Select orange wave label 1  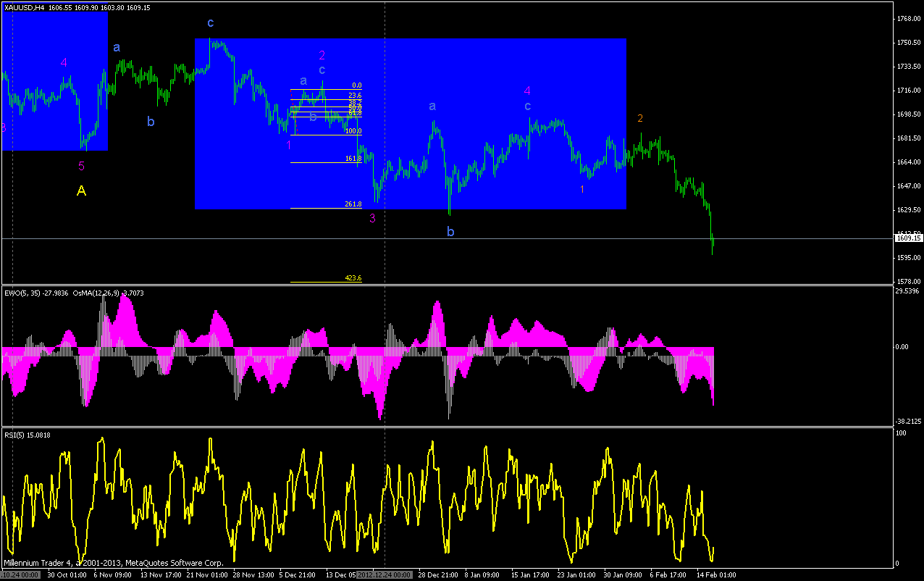[582, 189]
